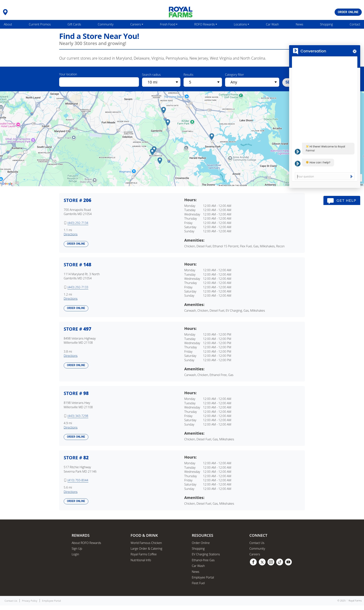Click Urban Air Trampoline park marker
This screenshot has width=364, height=610.
(33, 140)
